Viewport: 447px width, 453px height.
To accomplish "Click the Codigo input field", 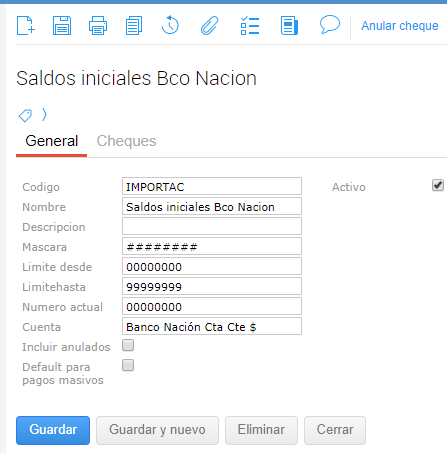I will (212, 186).
